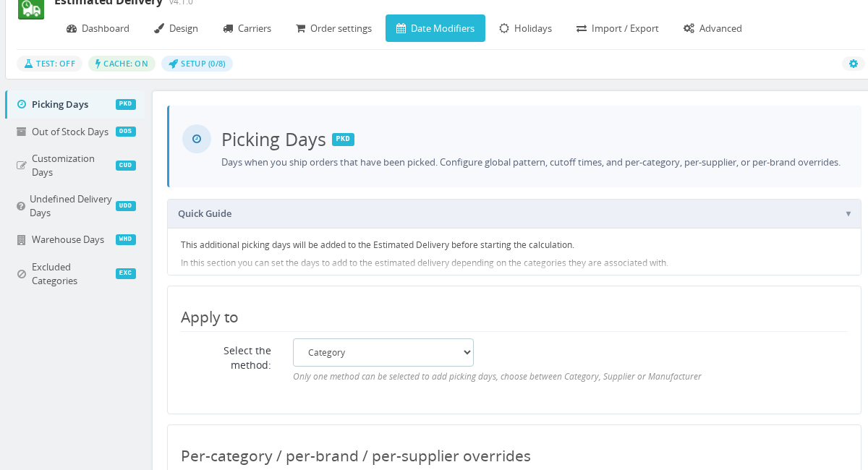This screenshot has height=470, width=868.
Task: Click the Dashboard gauge icon
Action: 72,28
